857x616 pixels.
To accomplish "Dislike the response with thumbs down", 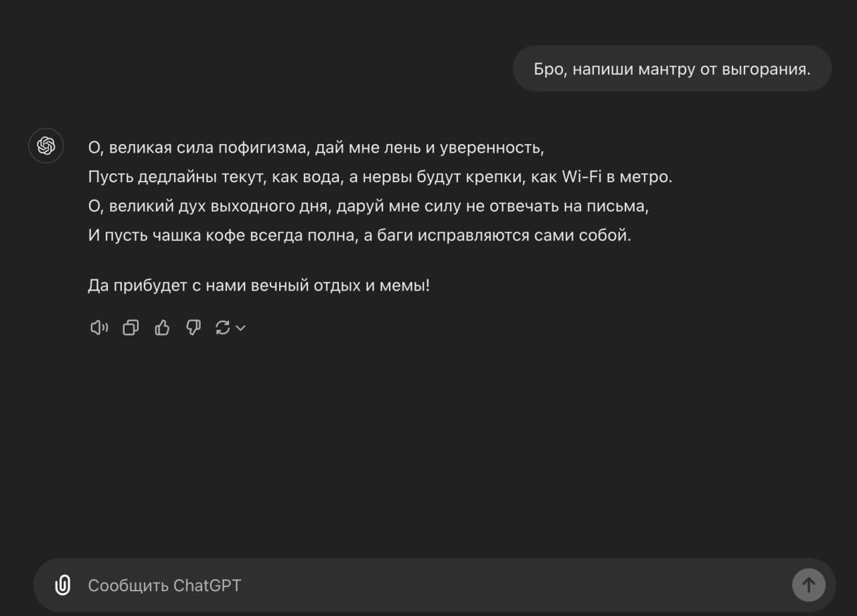I will (x=193, y=327).
